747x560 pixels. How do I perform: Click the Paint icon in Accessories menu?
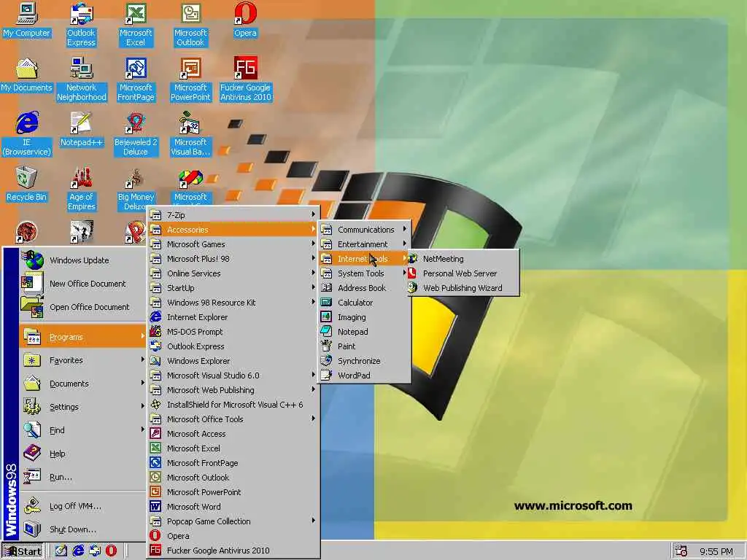tap(326, 346)
